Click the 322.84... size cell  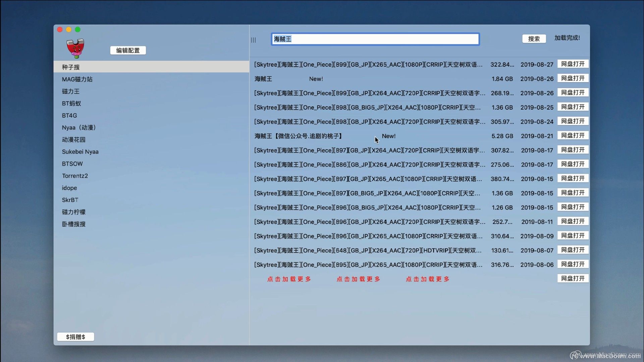coord(502,64)
